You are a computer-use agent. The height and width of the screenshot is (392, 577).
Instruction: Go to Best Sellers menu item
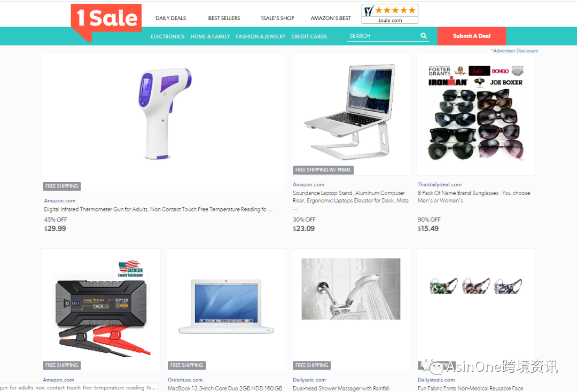(224, 18)
